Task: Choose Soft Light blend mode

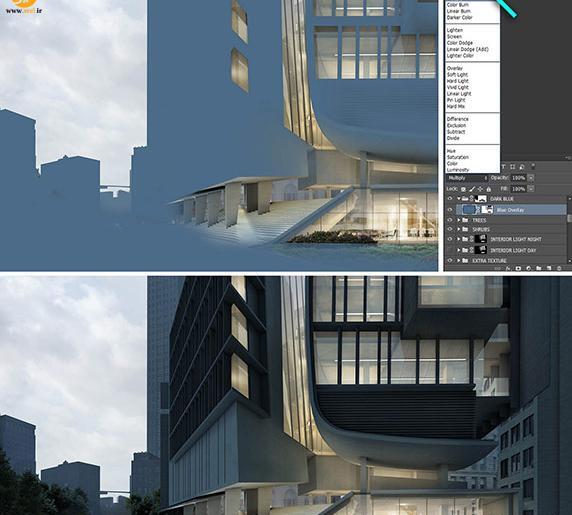Action: (457, 74)
